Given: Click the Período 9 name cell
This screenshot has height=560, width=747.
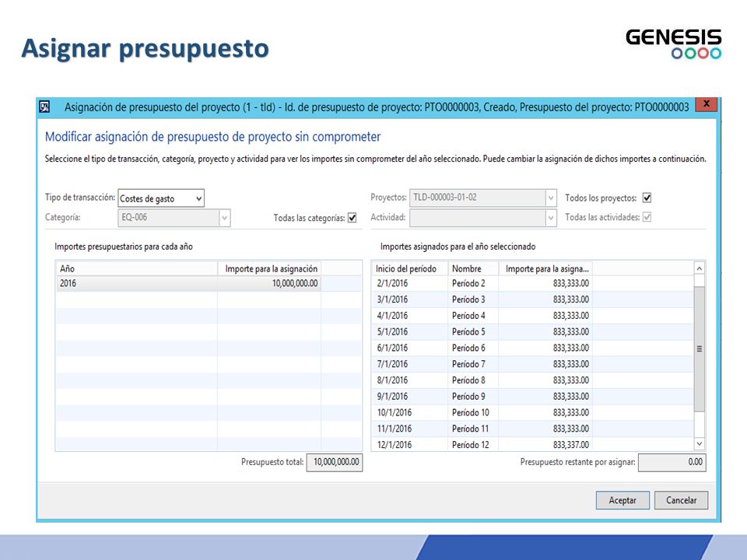Looking at the screenshot, I should tap(473, 397).
